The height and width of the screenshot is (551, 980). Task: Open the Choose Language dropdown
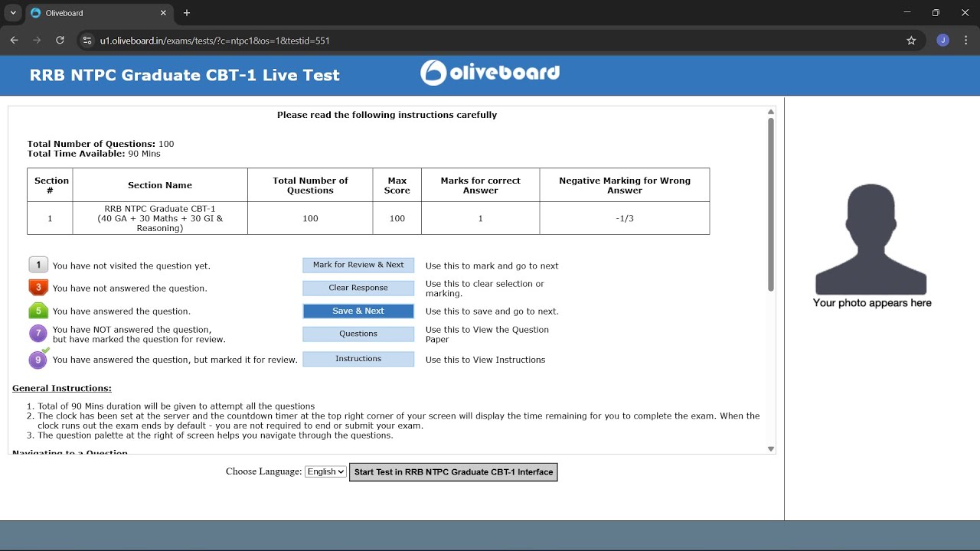(x=325, y=472)
